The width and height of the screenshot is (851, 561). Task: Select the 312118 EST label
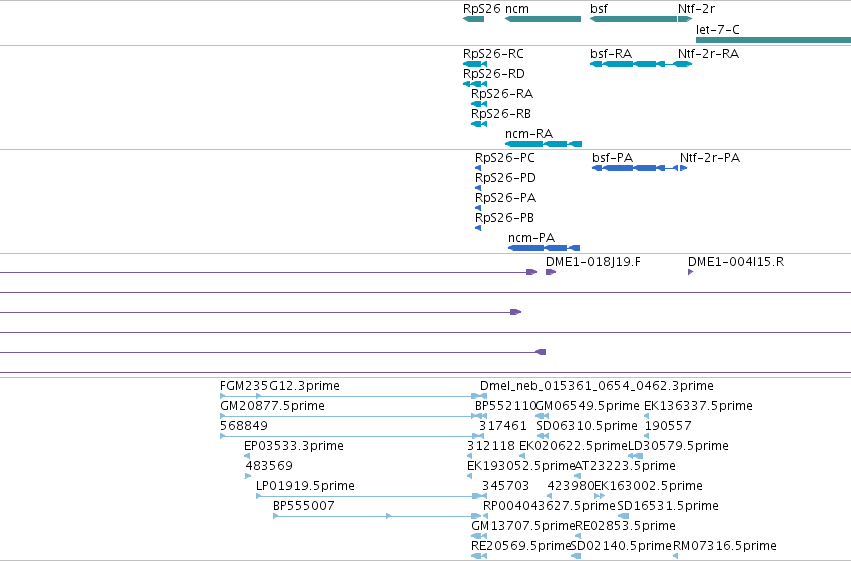click(x=491, y=446)
